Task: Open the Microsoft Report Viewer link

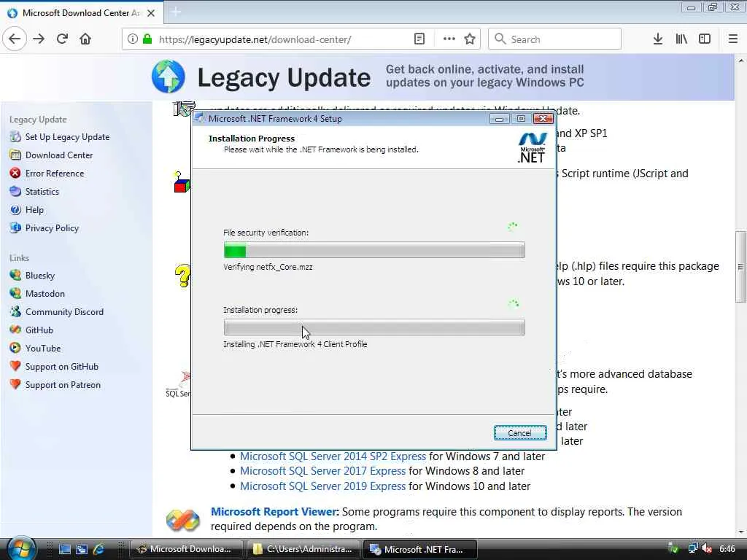Action: tap(275, 512)
